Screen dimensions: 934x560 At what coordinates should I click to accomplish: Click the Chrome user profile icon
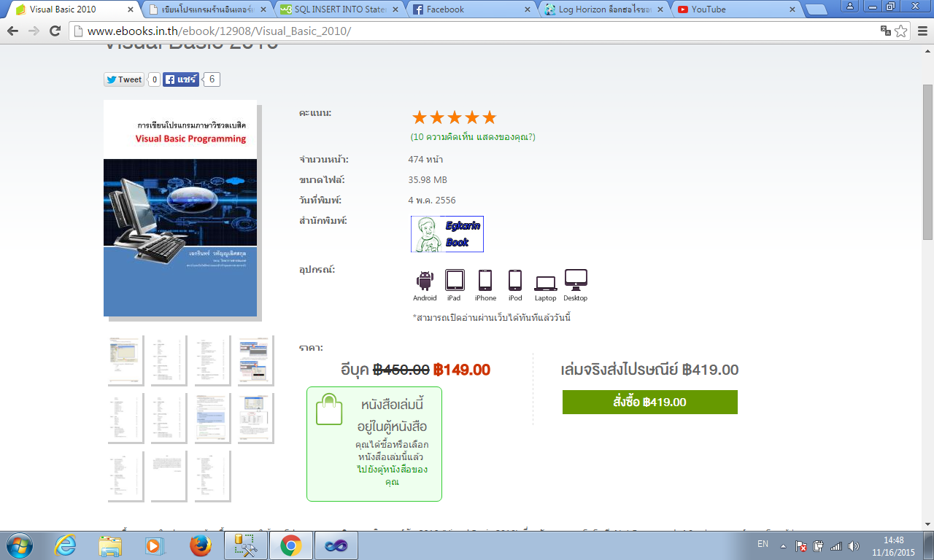coord(851,6)
